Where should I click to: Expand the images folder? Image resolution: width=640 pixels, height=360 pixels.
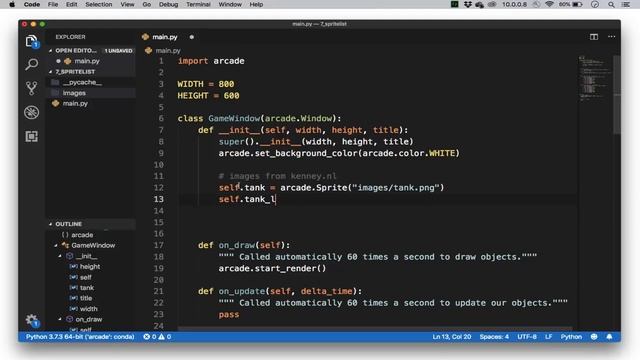point(74,93)
